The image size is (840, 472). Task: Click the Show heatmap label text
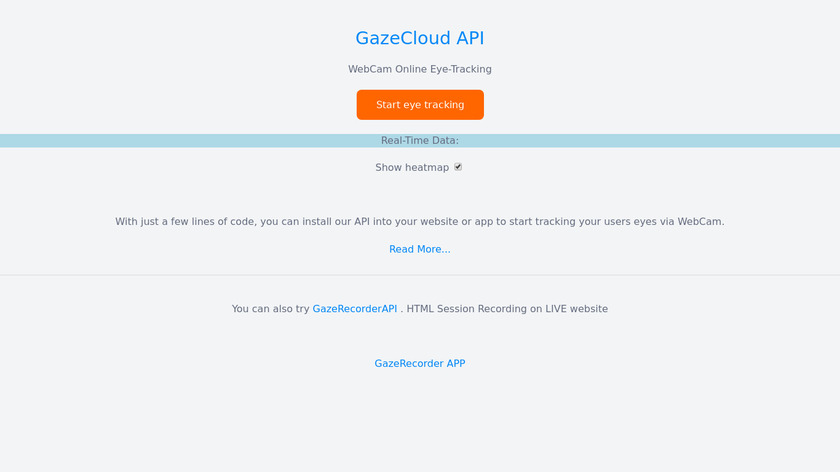coord(412,168)
